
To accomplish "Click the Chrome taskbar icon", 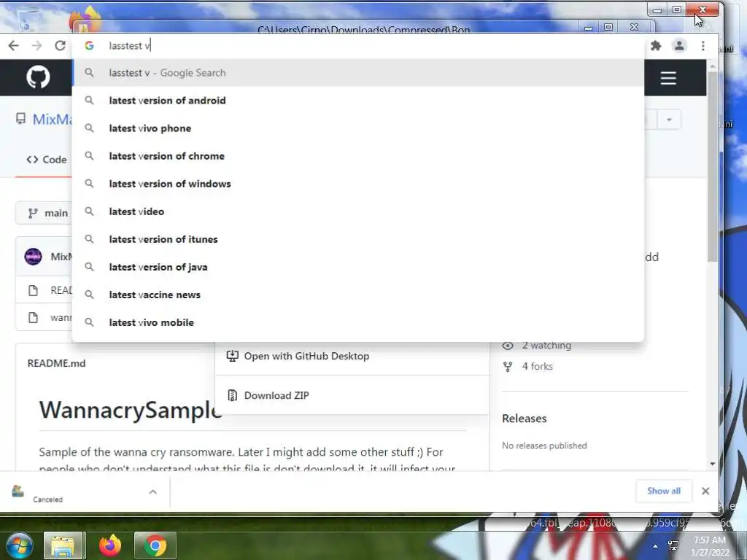I will 155,545.
